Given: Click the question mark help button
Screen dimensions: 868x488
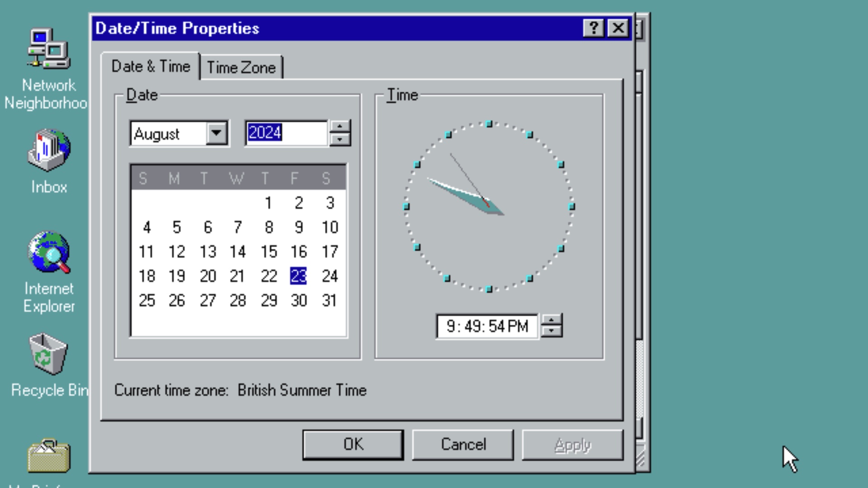Looking at the screenshot, I should tap(594, 28).
